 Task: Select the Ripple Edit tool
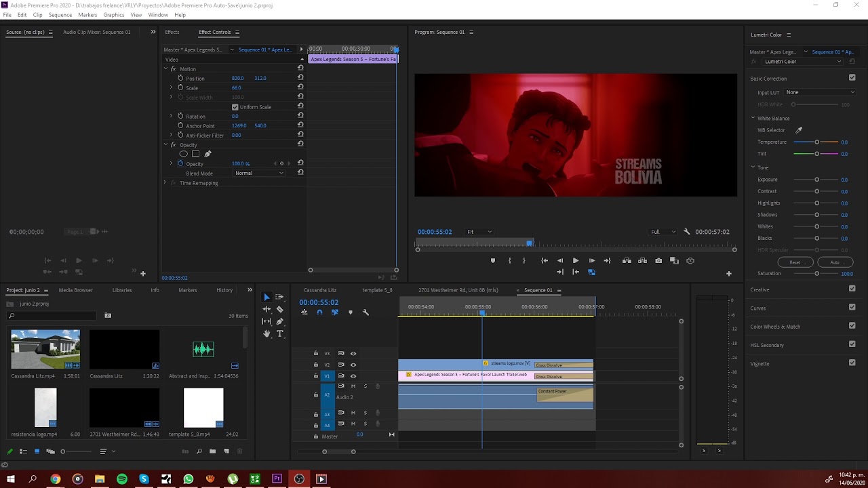tap(267, 309)
